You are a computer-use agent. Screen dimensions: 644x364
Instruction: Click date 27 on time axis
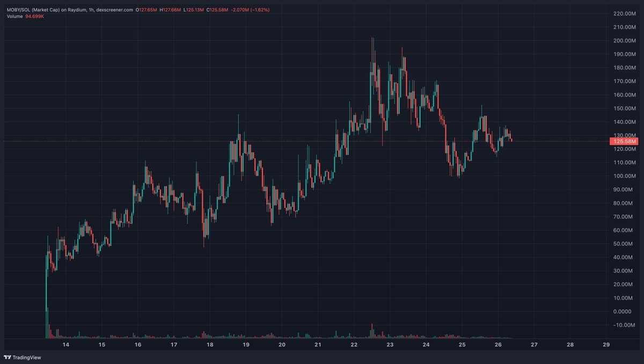point(534,345)
